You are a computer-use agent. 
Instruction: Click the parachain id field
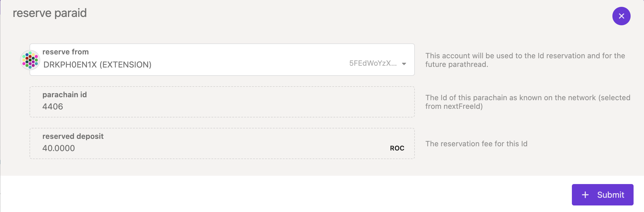click(222, 102)
